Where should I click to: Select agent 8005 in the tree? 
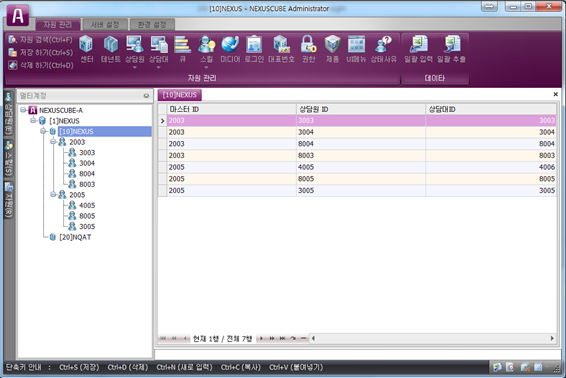click(87, 216)
